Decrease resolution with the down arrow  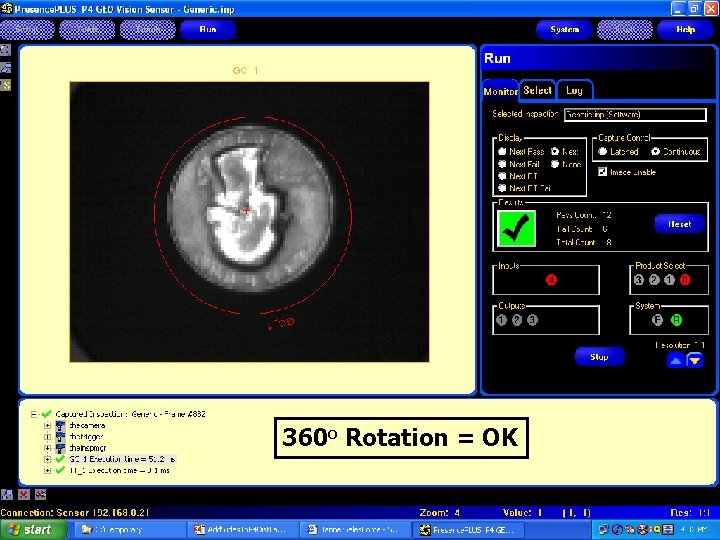695,361
